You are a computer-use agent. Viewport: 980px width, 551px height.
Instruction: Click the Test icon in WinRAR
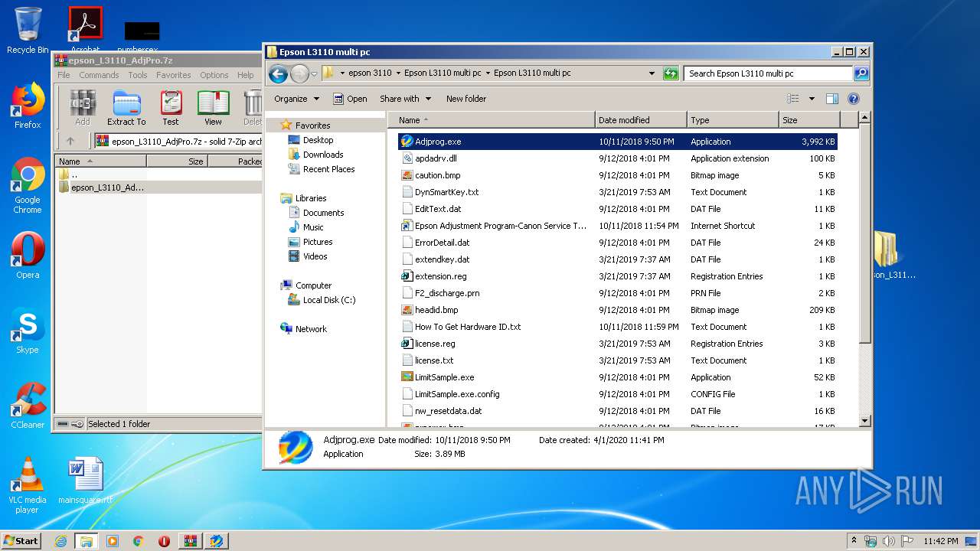click(x=171, y=108)
